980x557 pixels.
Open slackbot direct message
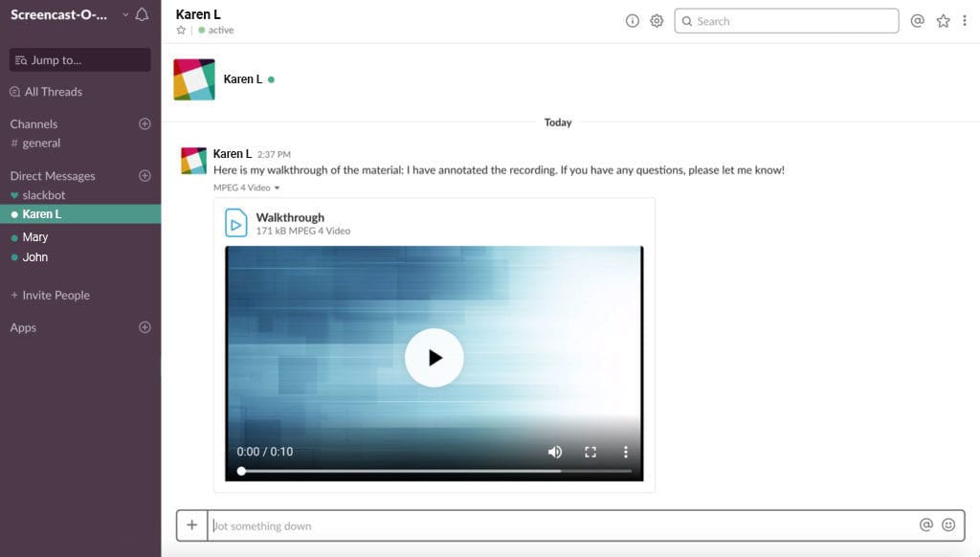pyautogui.click(x=38, y=195)
